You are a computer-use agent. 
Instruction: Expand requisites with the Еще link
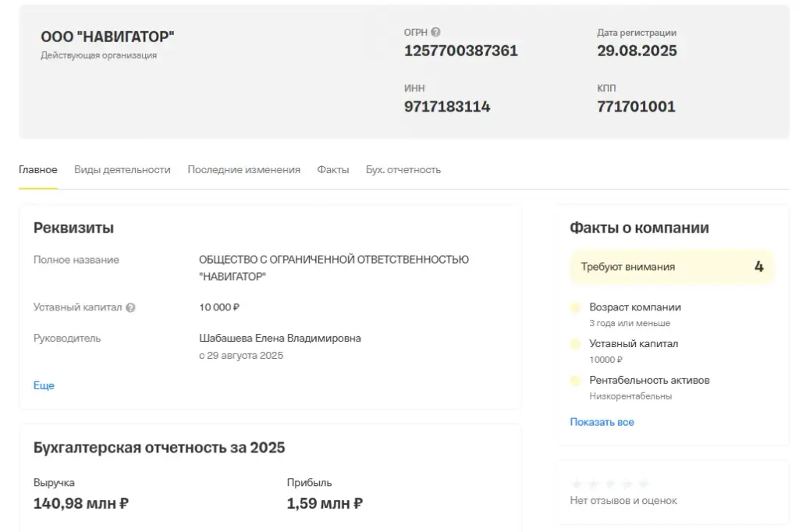[44, 386]
